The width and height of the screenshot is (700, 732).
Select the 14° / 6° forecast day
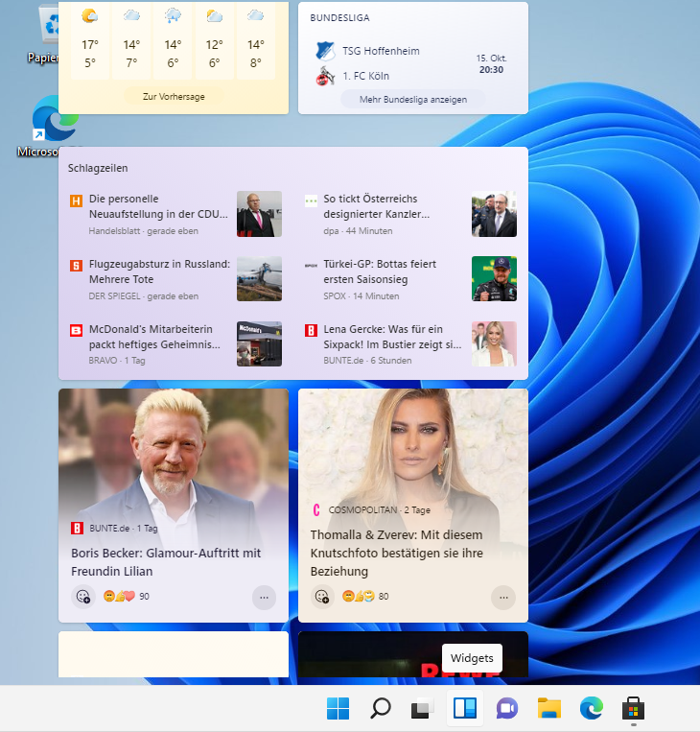pyautogui.click(x=173, y=39)
